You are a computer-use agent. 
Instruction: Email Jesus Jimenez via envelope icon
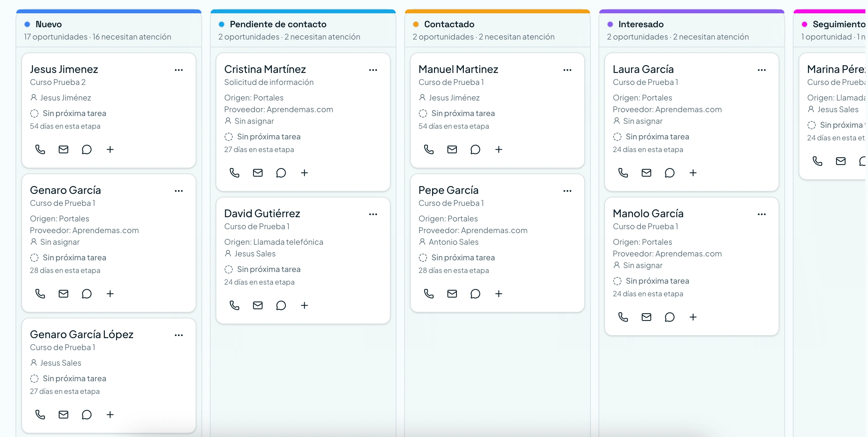(63, 149)
